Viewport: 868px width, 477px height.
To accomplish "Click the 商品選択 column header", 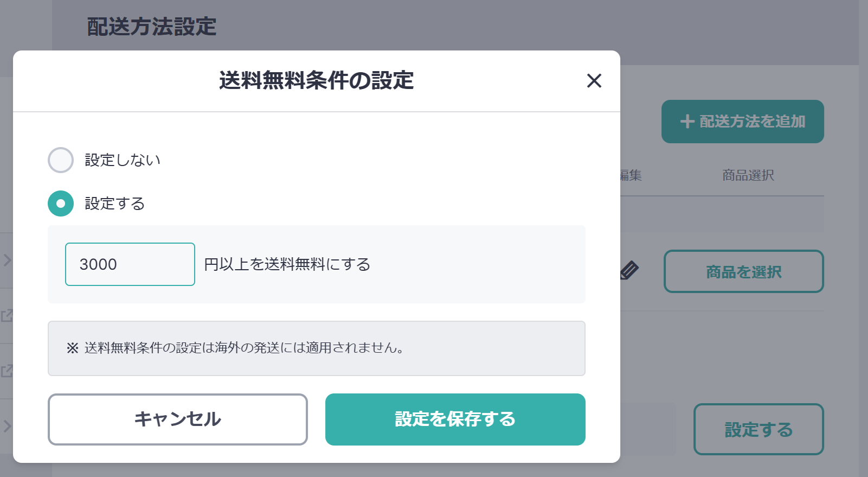I will tap(748, 175).
